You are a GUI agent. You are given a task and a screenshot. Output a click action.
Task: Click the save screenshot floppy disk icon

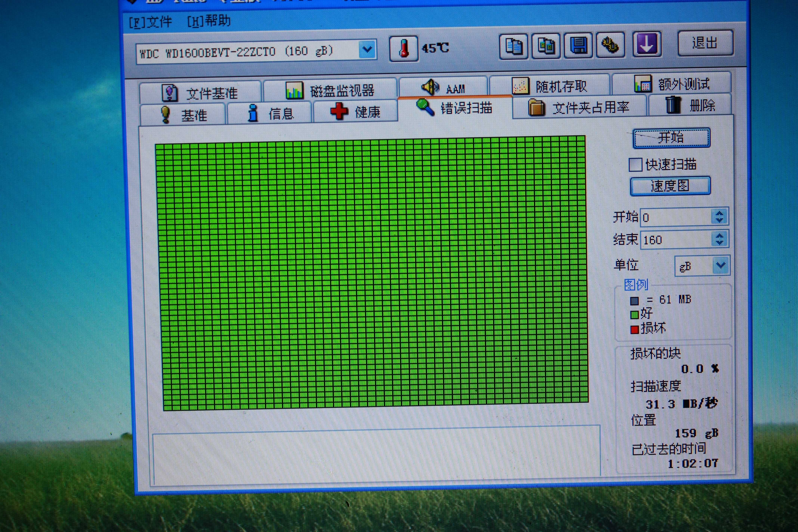point(578,45)
